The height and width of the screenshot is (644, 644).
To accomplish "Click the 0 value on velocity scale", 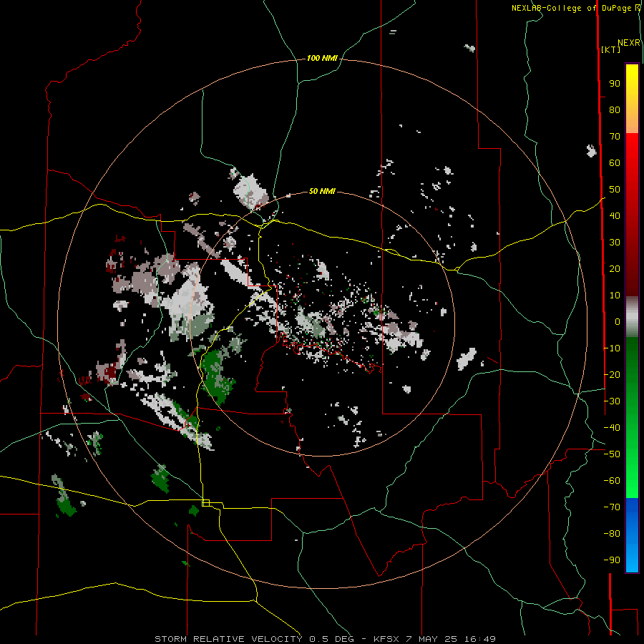I will coord(618,321).
